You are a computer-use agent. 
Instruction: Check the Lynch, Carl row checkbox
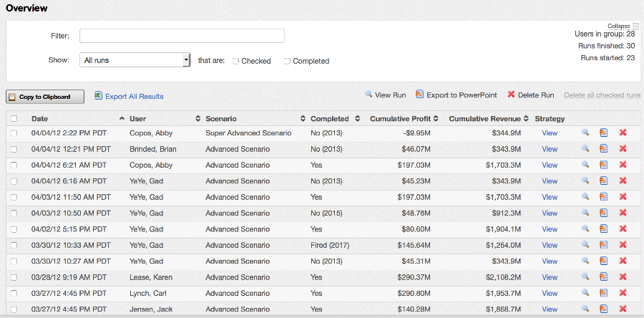(x=14, y=293)
